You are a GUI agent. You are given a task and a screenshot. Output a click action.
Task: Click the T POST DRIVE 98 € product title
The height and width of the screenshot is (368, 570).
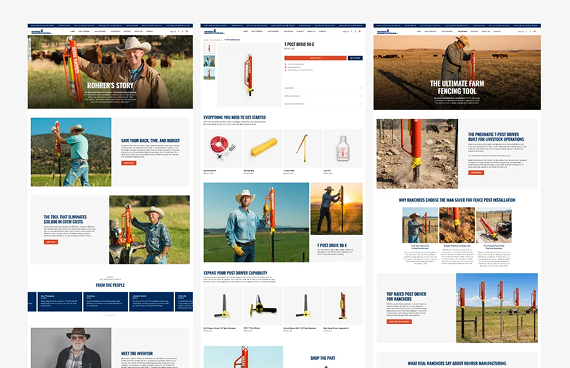pyautogui.click(x=299, y=44)
